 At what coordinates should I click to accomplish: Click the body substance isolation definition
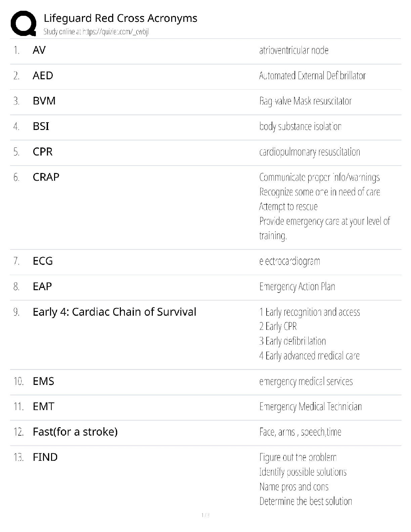pyautogui.click(x=300, y=127)
